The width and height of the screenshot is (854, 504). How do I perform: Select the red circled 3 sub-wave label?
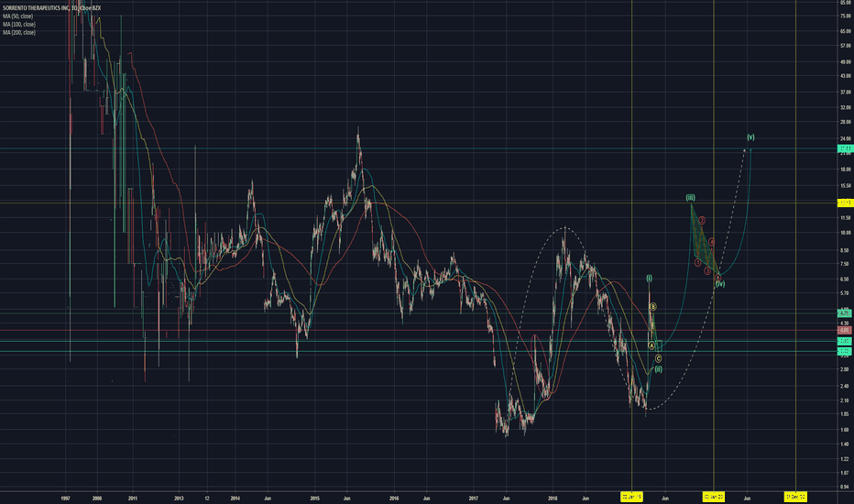pos(707,271)
